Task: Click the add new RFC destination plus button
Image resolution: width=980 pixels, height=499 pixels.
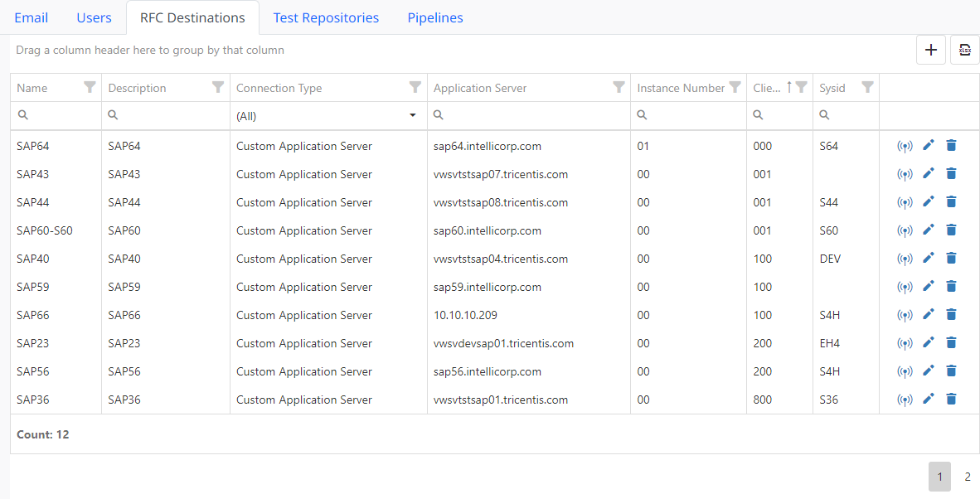Action: click(930, 50)
